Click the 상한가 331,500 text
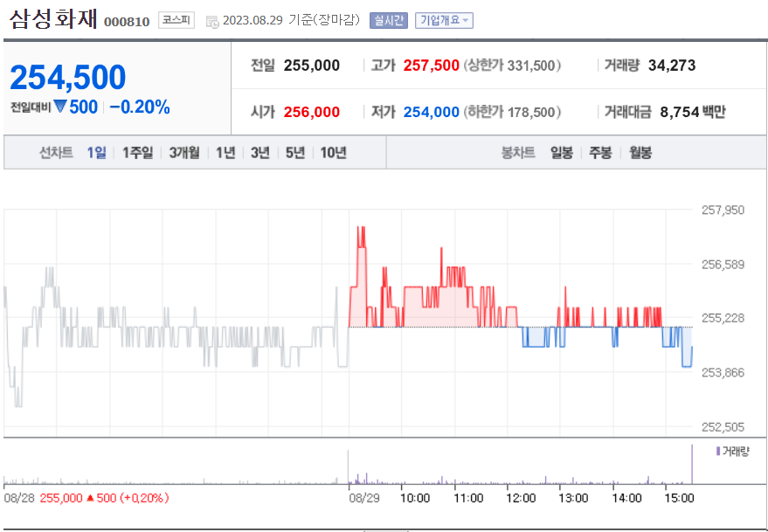Image resolution: width=768 pixels, height=532 pixels. click(x=512, y=66)
